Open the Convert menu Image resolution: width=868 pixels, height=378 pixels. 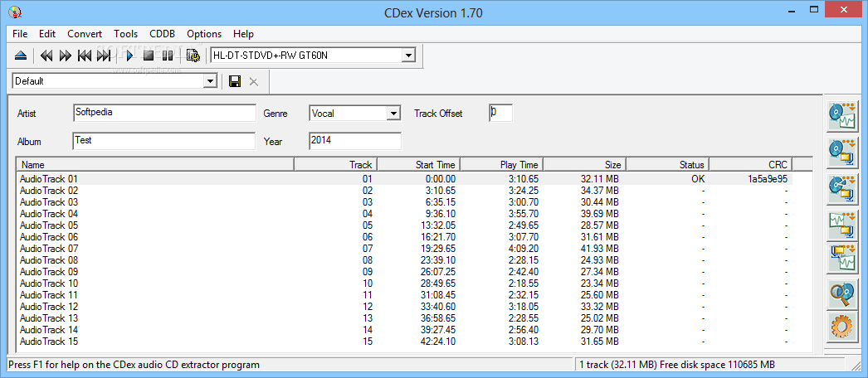(x=85, y=34)
